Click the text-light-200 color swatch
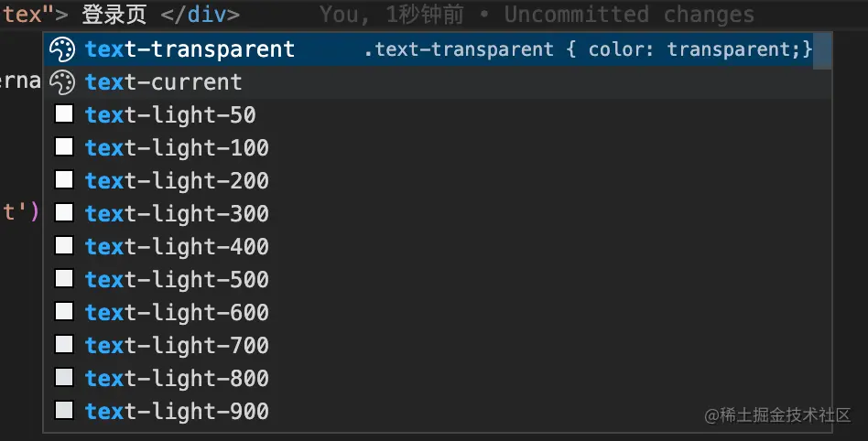This screenshot has height=441, width=868. click(64, 180)
